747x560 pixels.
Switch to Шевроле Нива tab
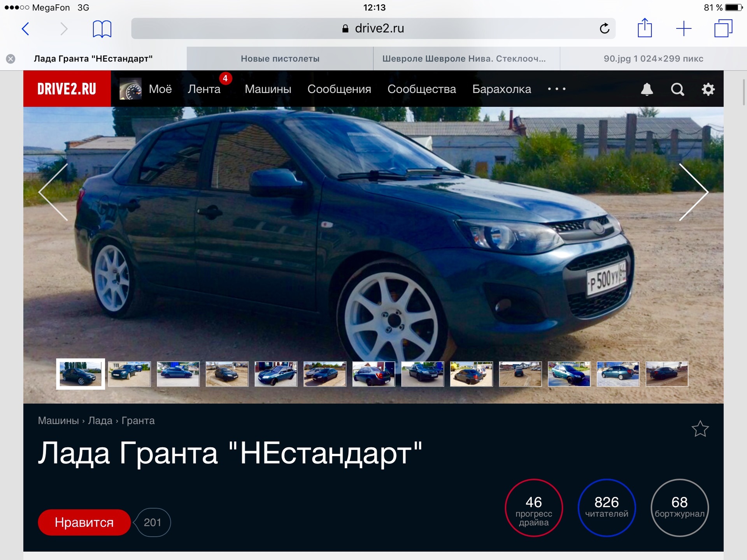(x=466, y=59)
